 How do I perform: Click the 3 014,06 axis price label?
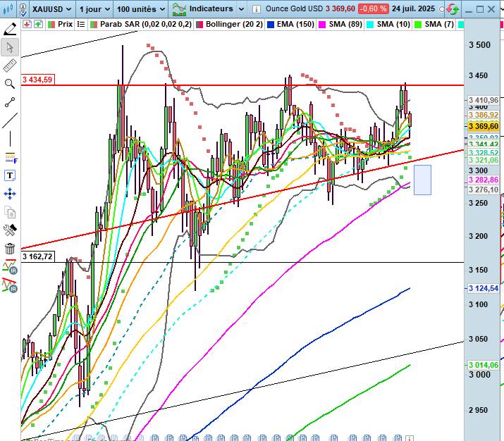pyautogui.click(x=484, y=365)
